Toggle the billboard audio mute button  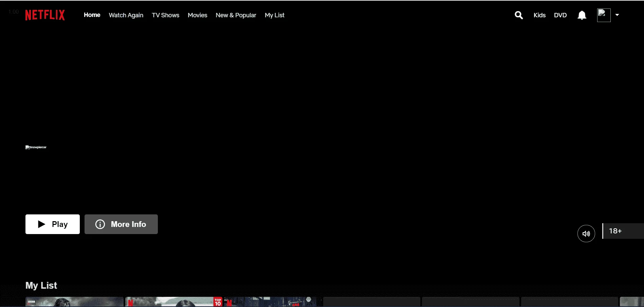coord(586,233)
